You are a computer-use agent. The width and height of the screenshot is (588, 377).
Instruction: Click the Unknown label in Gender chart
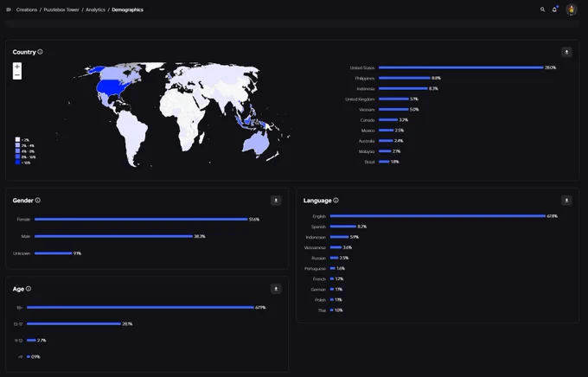pyautogui.click(x=22, y=253)
